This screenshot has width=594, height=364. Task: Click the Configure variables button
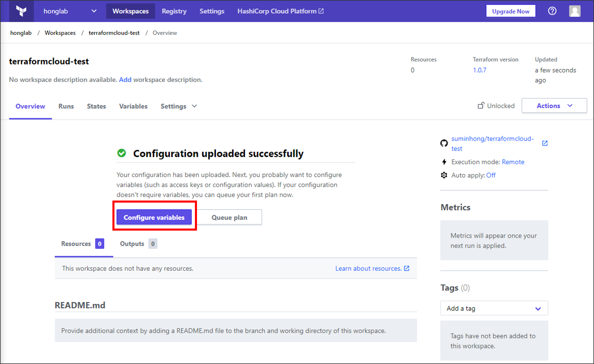click(154, 217)
